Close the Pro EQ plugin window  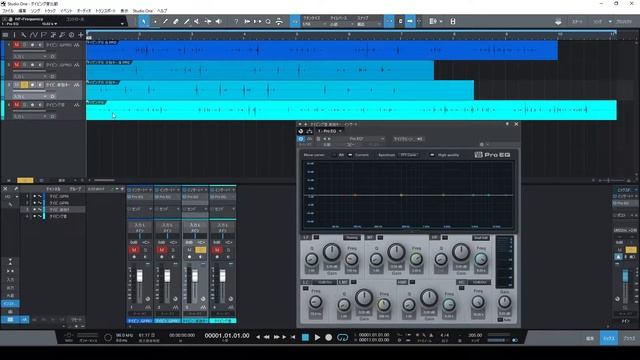(x=516, y=124)
